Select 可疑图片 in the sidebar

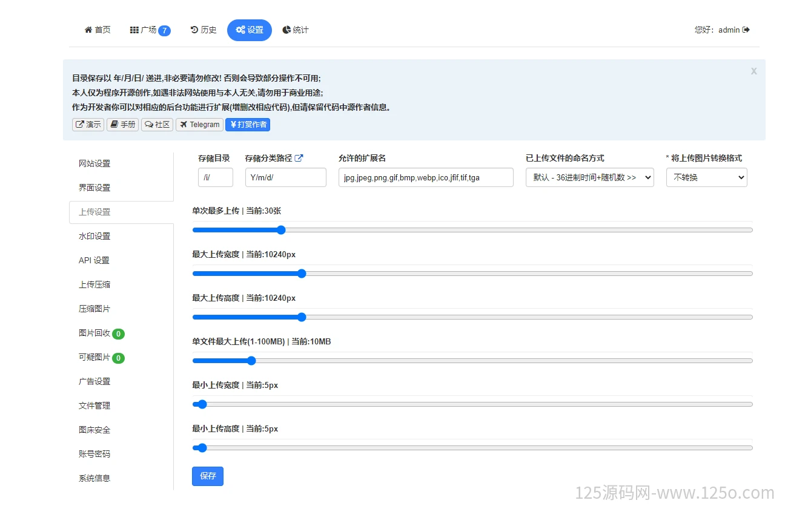[121, 357]
